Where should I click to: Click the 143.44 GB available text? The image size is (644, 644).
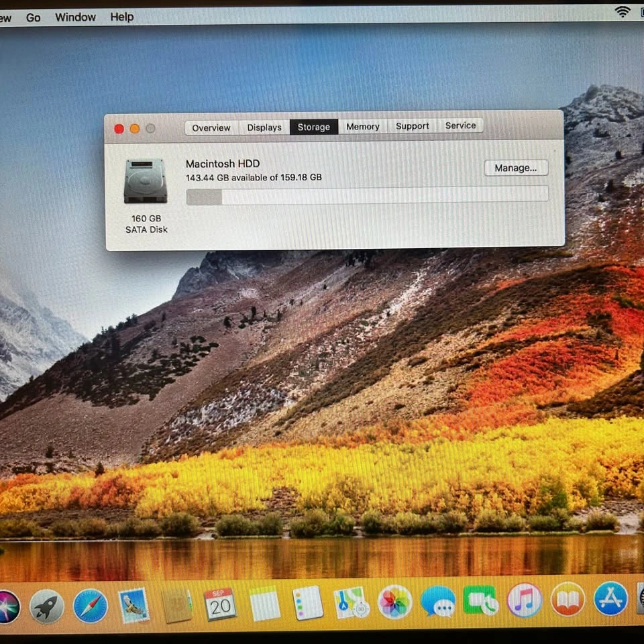click(254, 177)
